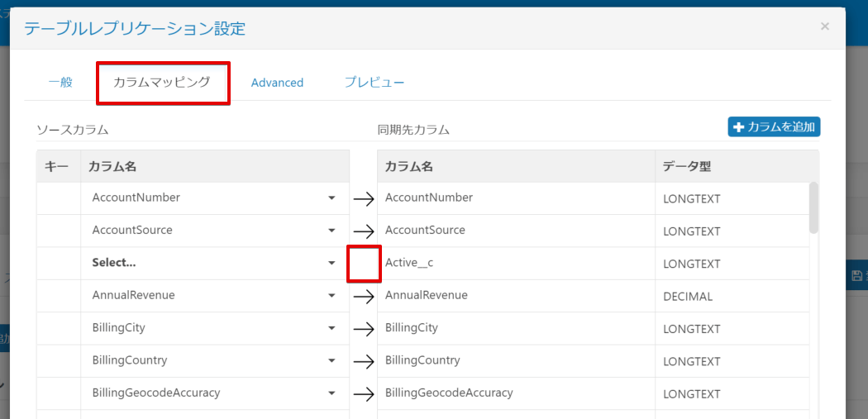Close the table replication settings dialog

click(x=824, y=26)
